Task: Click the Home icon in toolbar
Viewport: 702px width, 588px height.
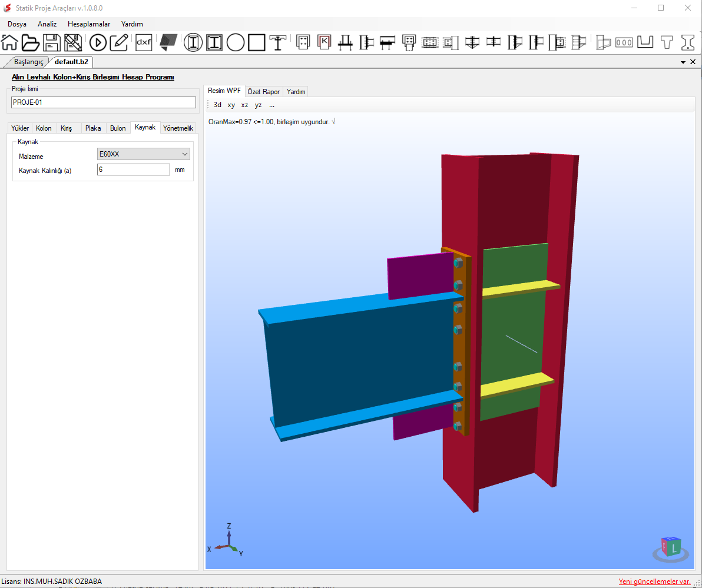Action: 9,42
